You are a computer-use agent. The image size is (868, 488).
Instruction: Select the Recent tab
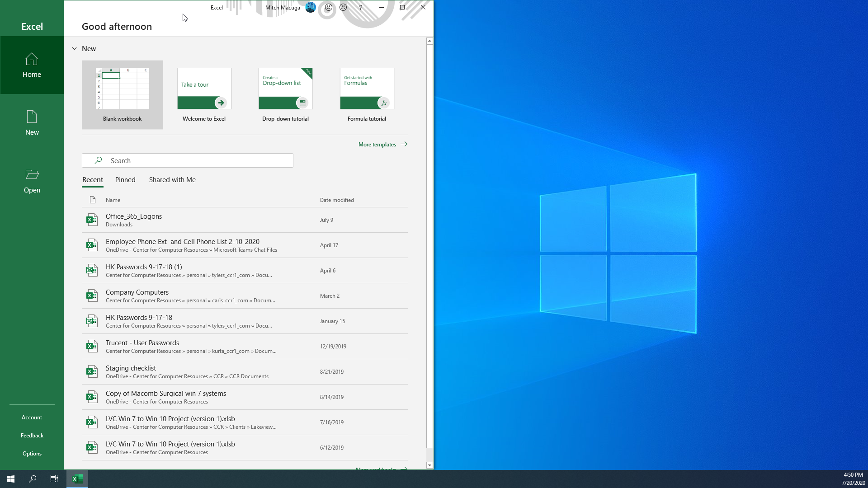(92, 179)
